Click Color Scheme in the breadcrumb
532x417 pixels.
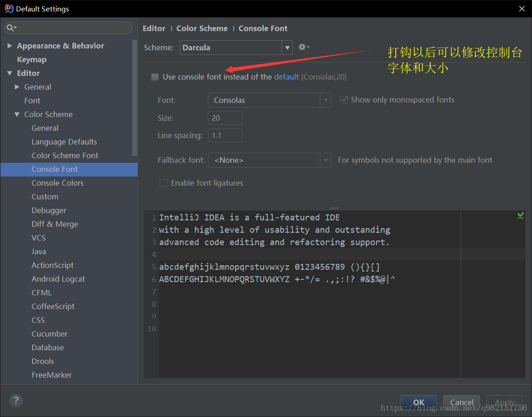coord(202,28)
